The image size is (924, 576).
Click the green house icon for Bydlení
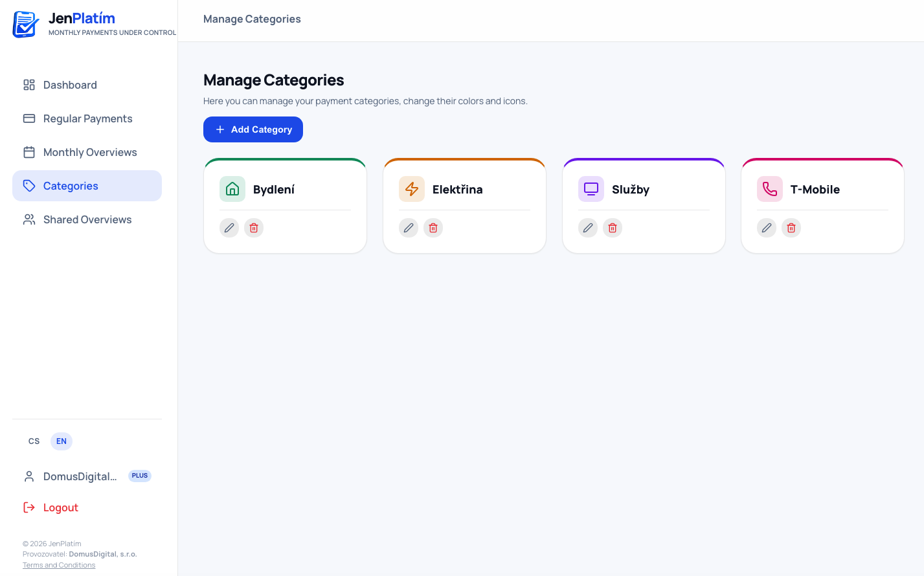tap(232, 189)
